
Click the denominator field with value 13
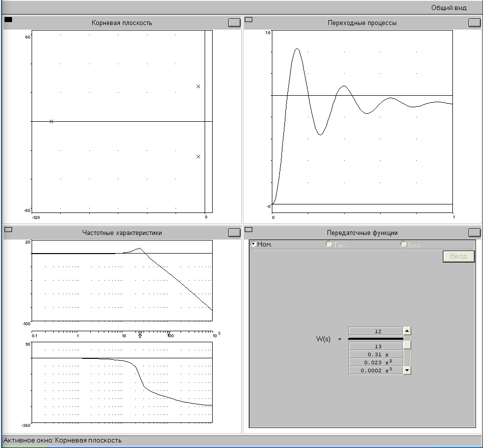tap(376, 346)
